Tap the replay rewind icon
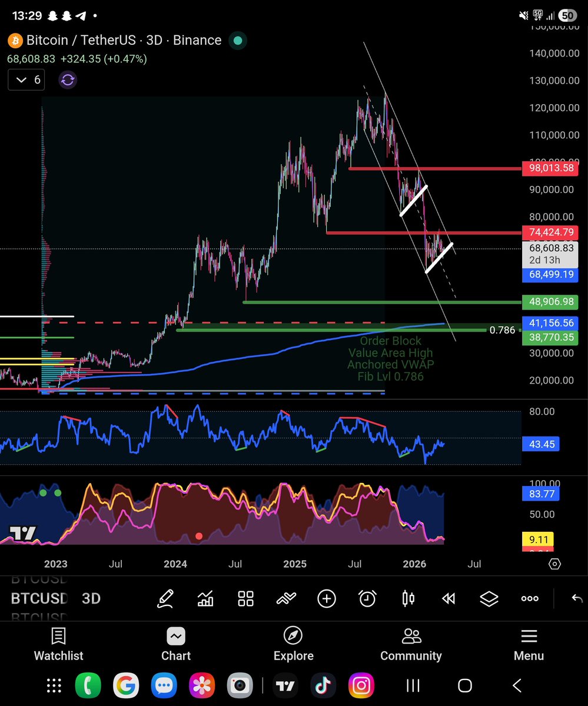588x706 pixels. [449, 599]
